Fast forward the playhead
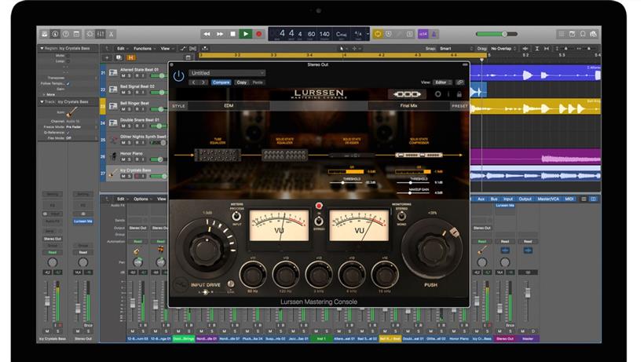Screen dimensions: 644x362 point(220,34)
